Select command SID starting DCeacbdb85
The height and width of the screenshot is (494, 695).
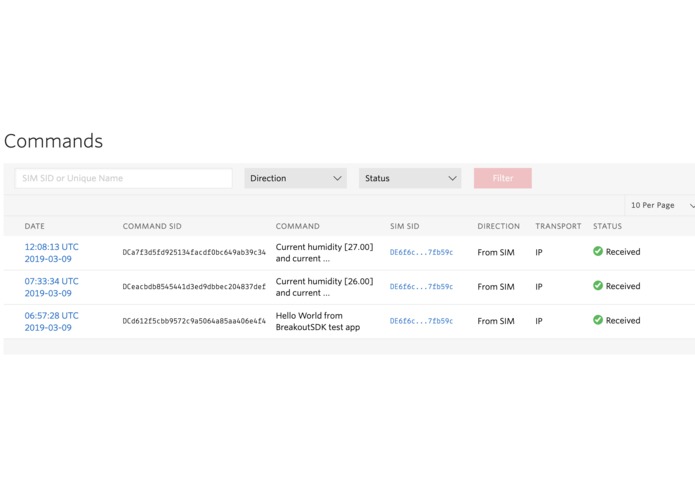tap(194, 287)
